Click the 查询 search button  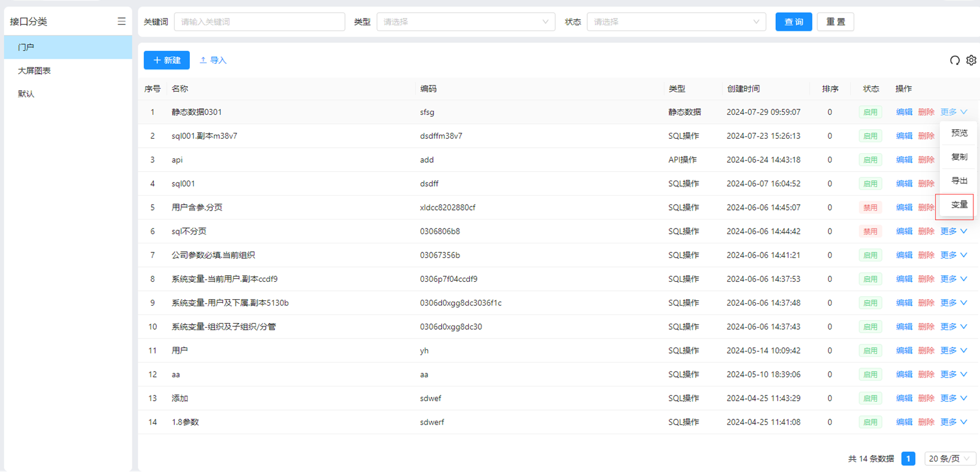click(793, 22)
